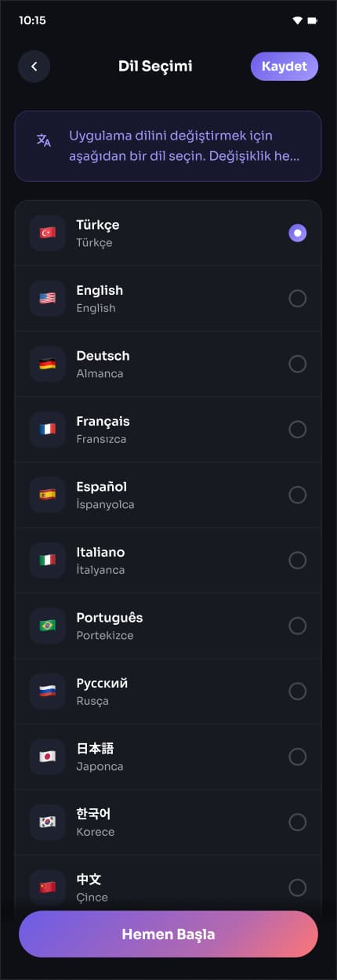
Task: Select the Français radio button
Action: (298, 429)
